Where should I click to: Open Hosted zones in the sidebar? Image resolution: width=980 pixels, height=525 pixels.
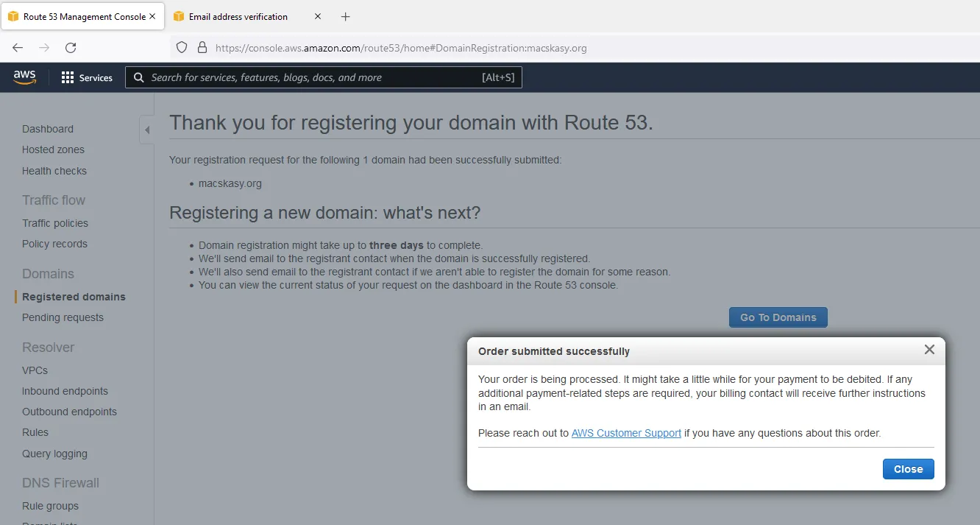[53, 149]
